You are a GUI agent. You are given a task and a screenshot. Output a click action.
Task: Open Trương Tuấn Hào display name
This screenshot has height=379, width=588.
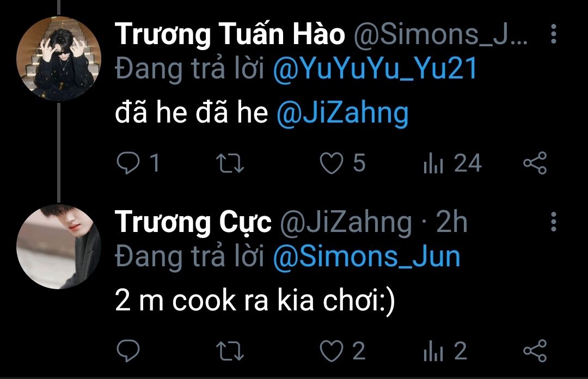pyautogui.click(x=230, y=34)
